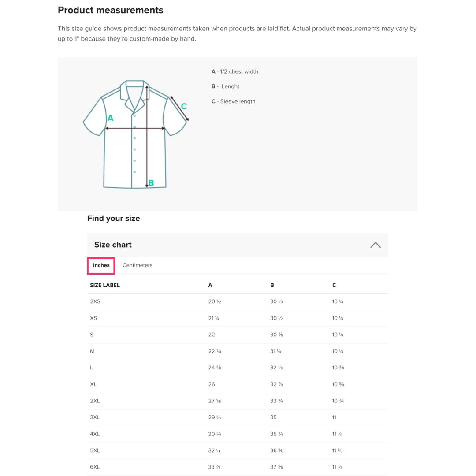
Task: Click the 'Lenght' legend entry
Action: (x=230, y=86)
